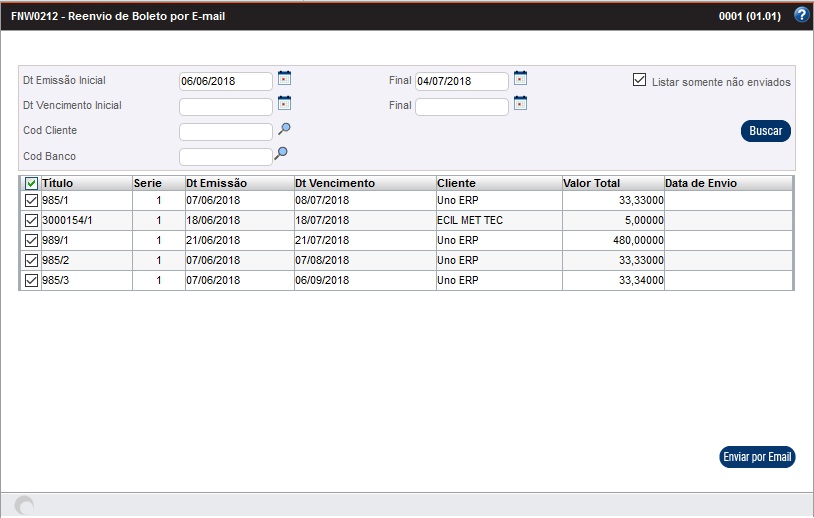This screenshot has width=814, height=518.
Task: Open calendar for Dt Vencimento Inicial
Action: point(284,103)
